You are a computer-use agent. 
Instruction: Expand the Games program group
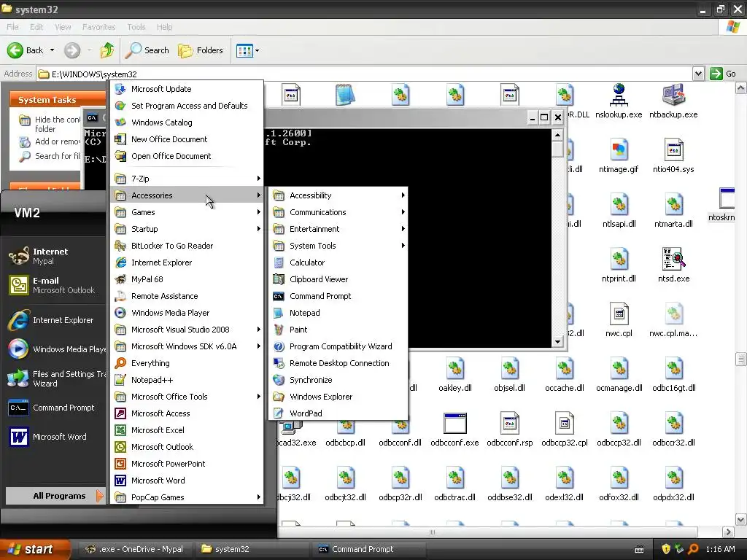[x=187, y=212]
